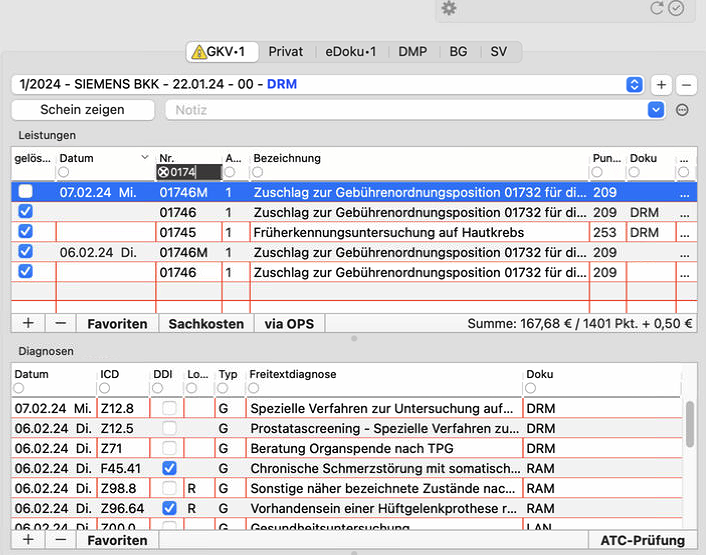The width and height of the screenshot is (706, 555).
Task: Click the Sachkosten button
Action: click(206, 324)
